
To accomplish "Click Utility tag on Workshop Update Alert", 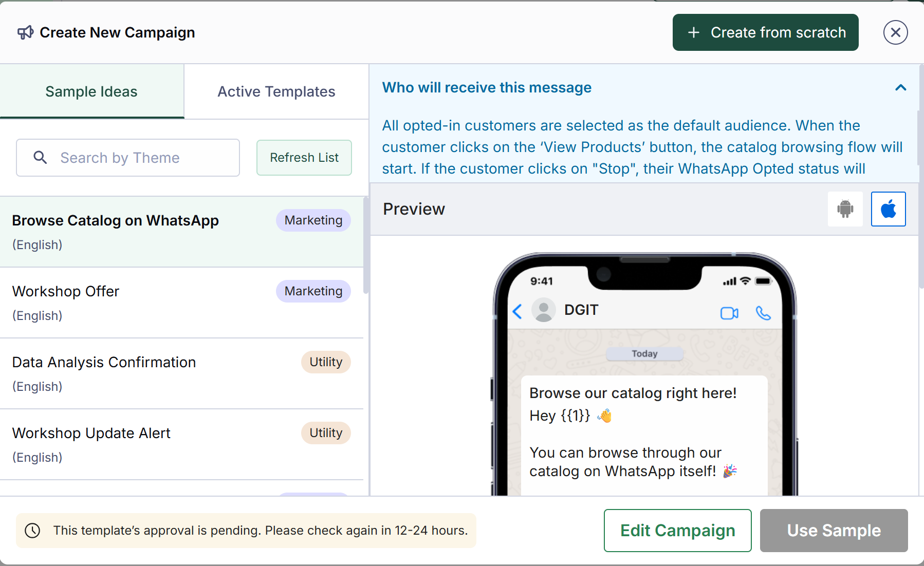I will pos(326,433).
